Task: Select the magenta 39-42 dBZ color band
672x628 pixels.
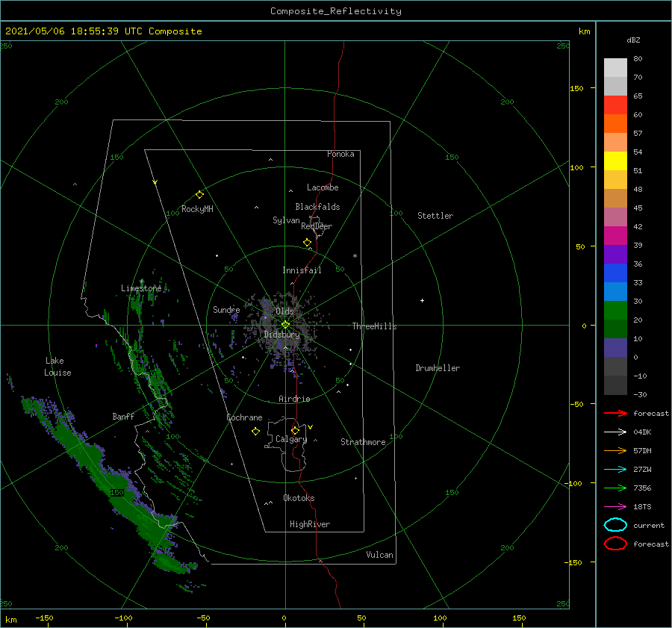Action: [x=615, y=235]
